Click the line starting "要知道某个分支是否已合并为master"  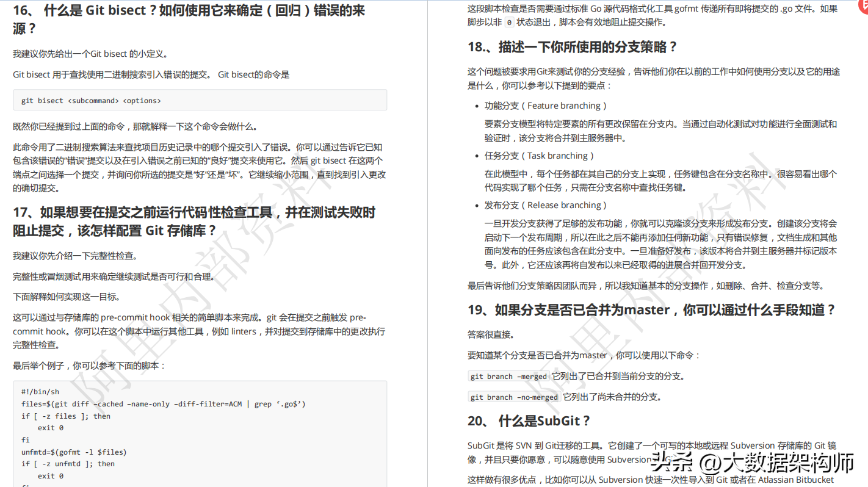tap(584, 355)
